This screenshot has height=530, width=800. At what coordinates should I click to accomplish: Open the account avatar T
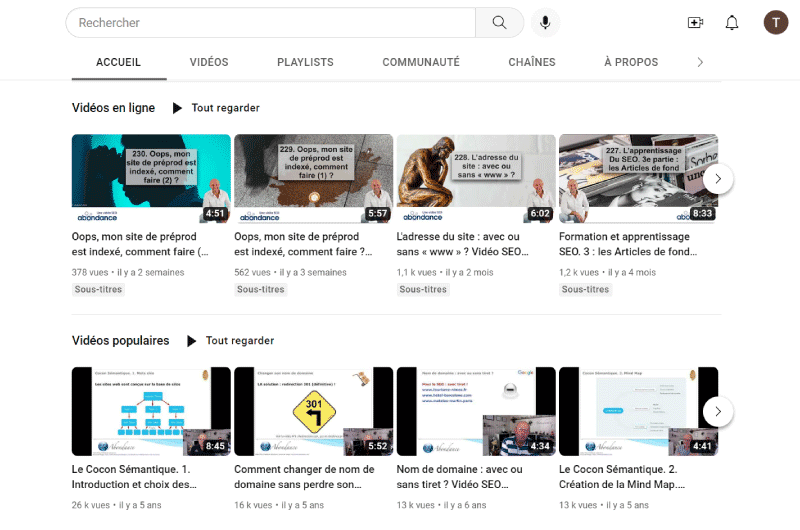click(x=776, y=22)
